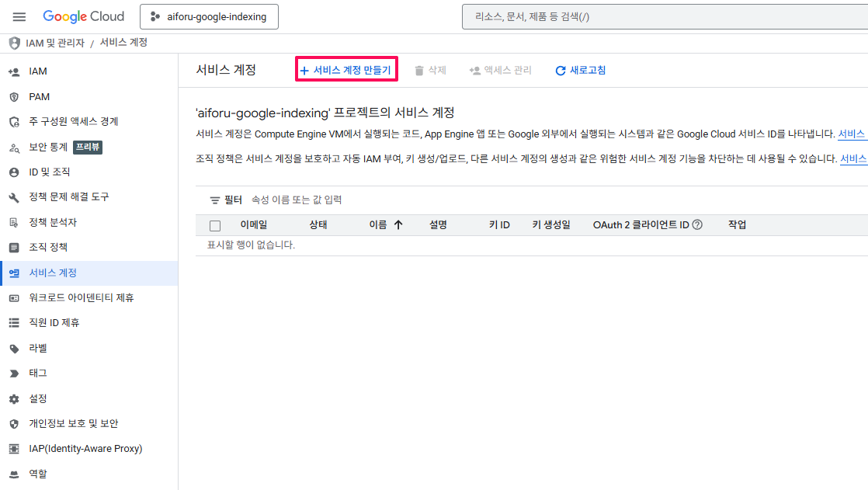Click the IAM shield icon in breadcrumb
This screenshot has width=868, height=490.
click(14, 43)
